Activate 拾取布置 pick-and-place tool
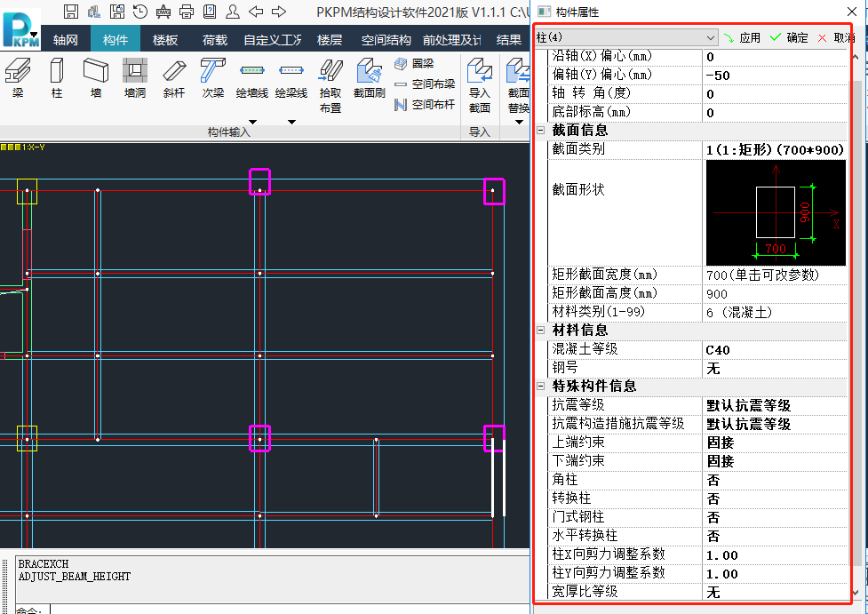Viewport: 868px width, 614px height. point(330,86)
